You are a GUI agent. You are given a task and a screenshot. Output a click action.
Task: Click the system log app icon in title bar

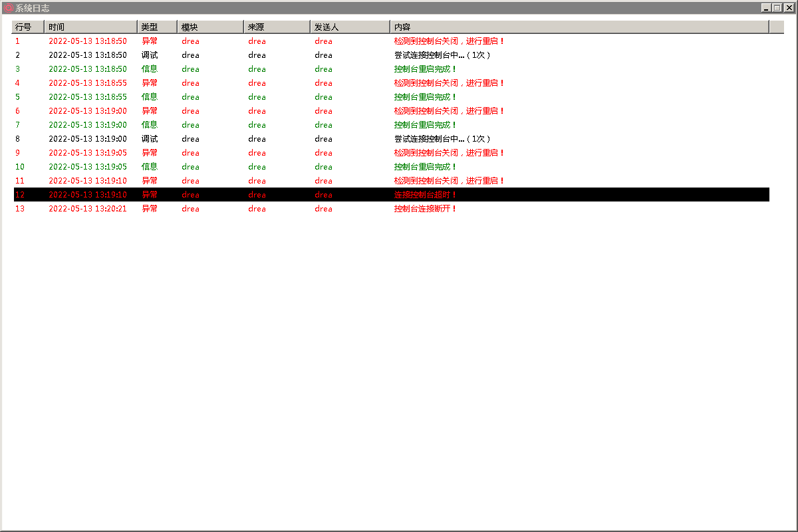coord(9,8)
